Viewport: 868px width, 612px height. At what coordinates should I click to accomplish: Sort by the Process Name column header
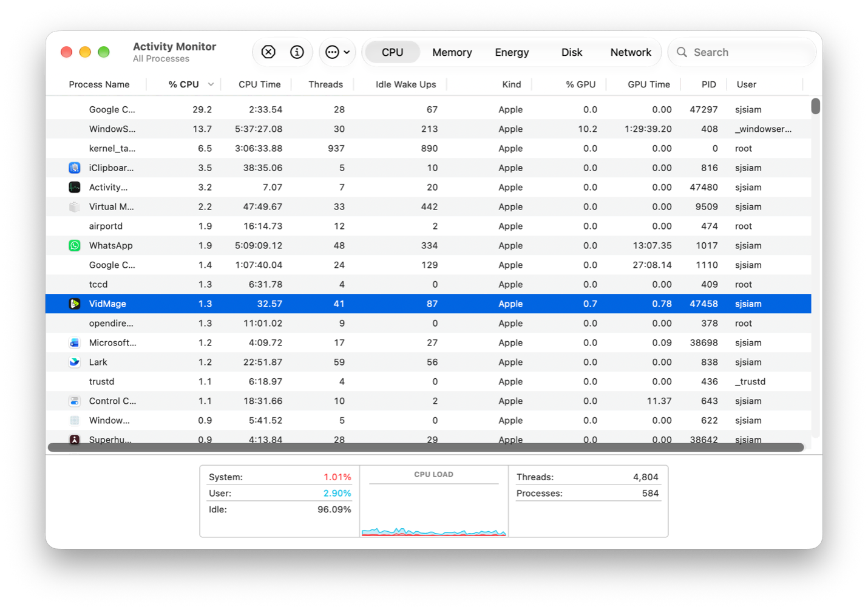tap(99, 84)
